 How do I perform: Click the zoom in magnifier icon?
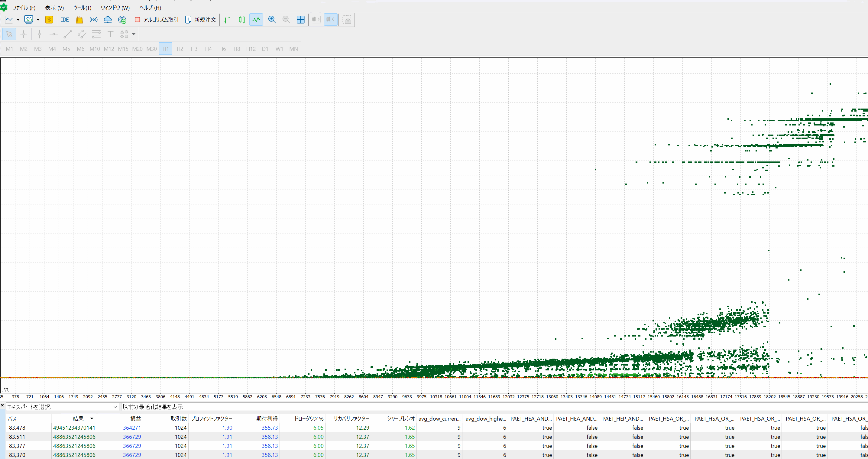click(x=272, y=20)
